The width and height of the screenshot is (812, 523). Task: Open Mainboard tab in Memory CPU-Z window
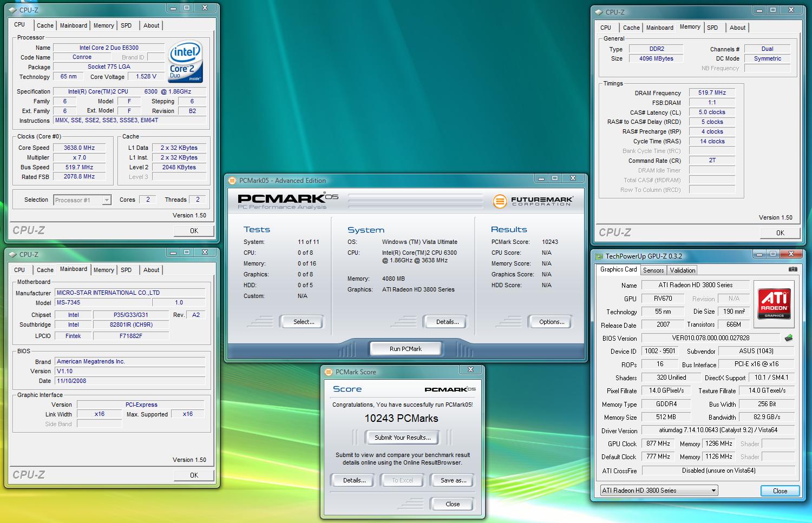(660, 28)
